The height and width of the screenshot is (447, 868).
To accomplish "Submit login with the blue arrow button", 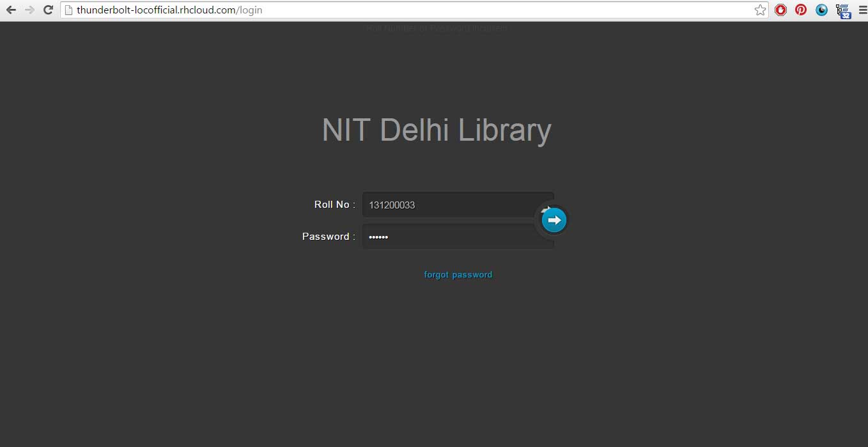I will tap(554, 221).
